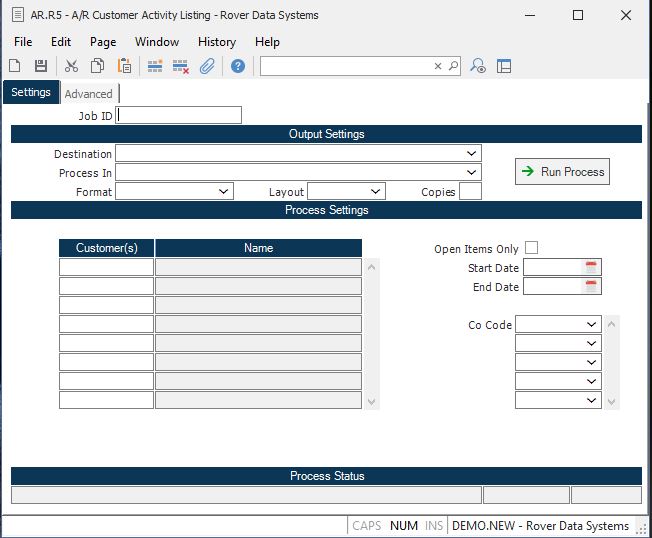The image size is (652, 538).
Task: Open help with the question mark icon
Action: pos(238,66)
